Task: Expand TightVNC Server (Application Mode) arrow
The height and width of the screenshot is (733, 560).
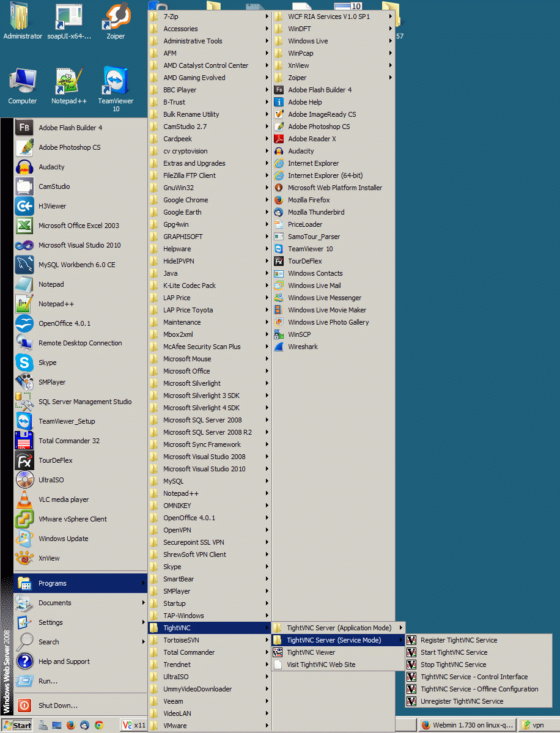Action: click(x=400, y=628)
